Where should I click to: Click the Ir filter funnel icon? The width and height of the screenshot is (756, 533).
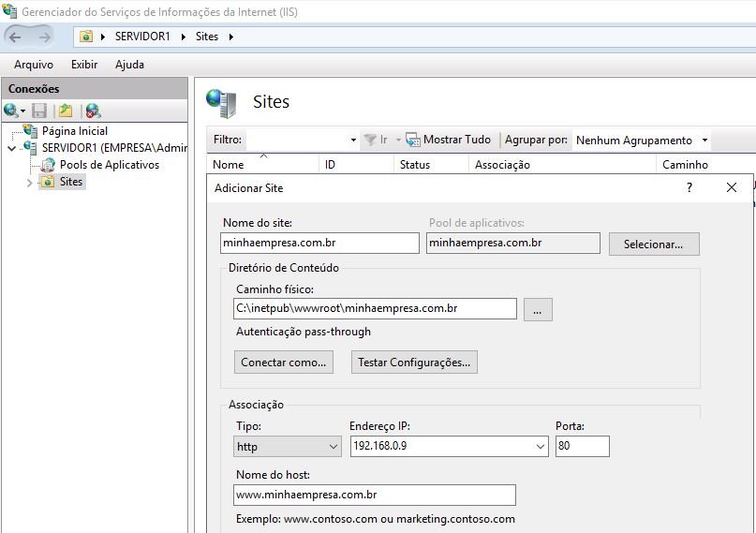click(370, 140)
